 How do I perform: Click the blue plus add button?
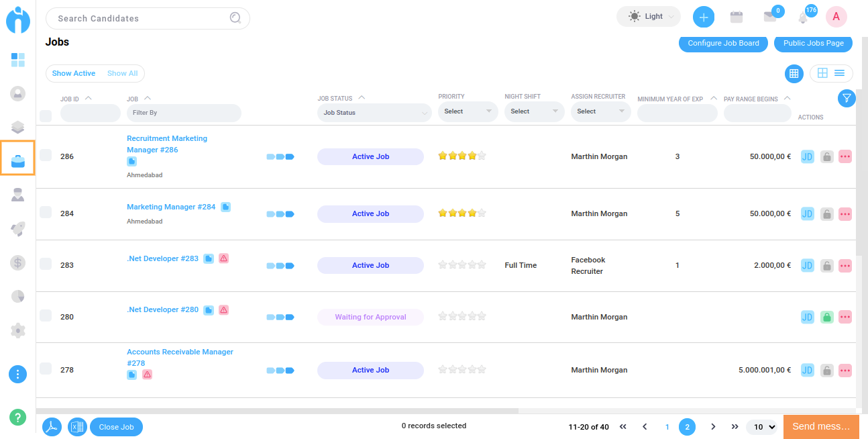(703, 17)
